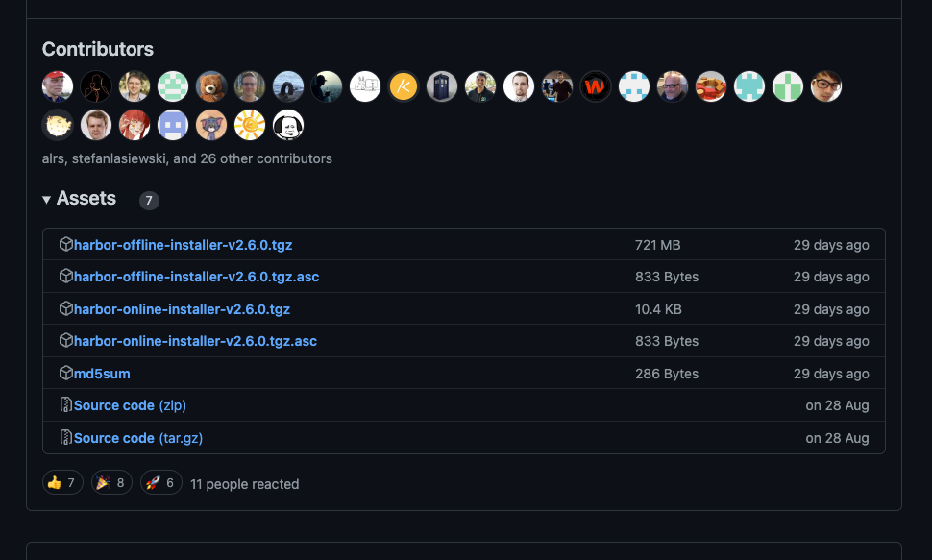Open the Asian man with black glasses avatar
This screenshot has height=560, width=932.
tap(826, 86)
